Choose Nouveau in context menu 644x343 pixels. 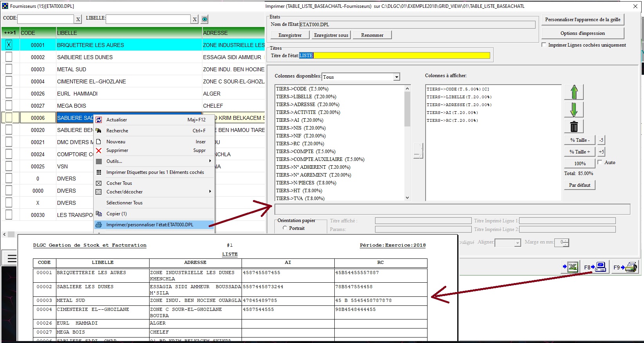pos(116,142)
